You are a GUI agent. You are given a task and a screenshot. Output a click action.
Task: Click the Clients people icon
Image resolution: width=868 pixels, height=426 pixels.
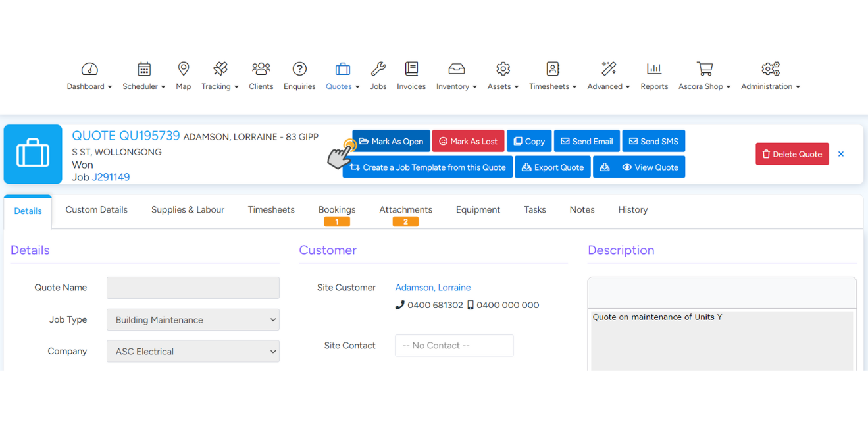261,69
